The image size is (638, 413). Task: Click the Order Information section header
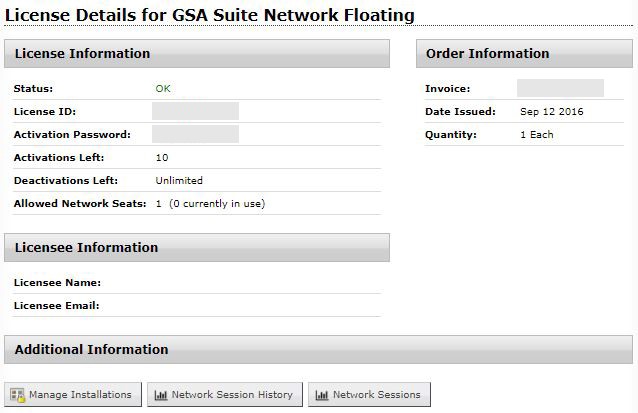524,54
